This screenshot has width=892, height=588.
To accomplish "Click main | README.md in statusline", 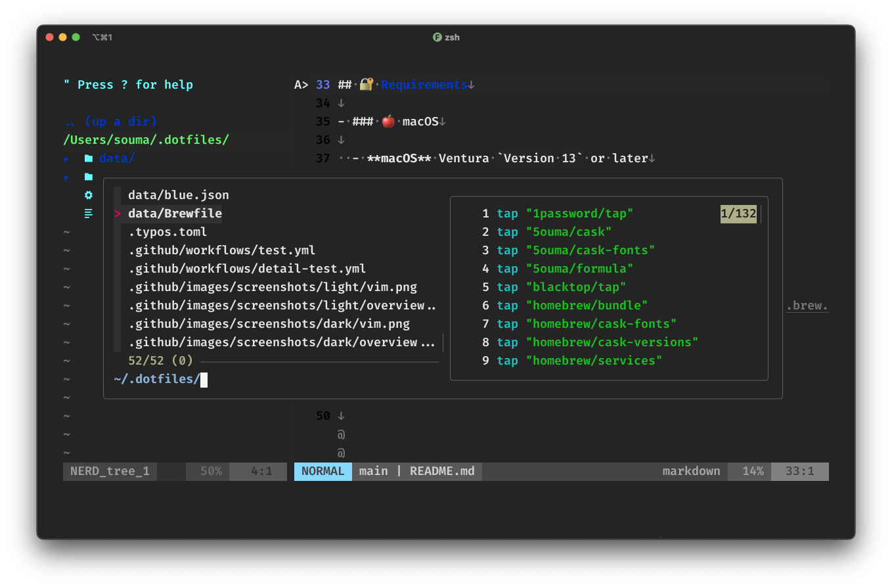I will (416, 471).
